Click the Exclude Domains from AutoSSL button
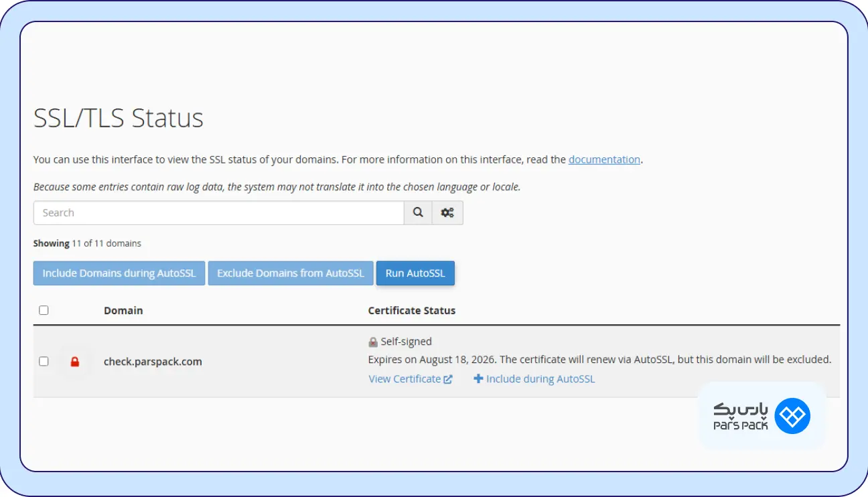Image resolution: width=868 pixels, height=497 pixels. pos(291,273)
